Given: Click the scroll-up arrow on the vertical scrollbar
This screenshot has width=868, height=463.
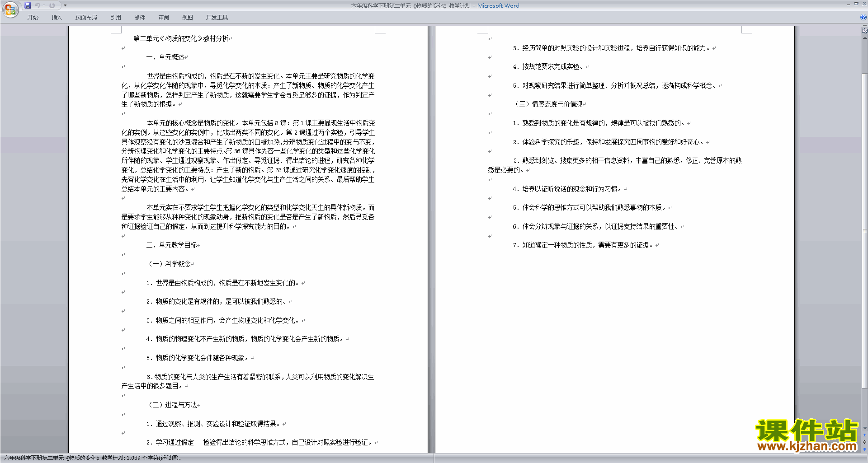Looking at the screenshot, I should (x=865, y=38).
